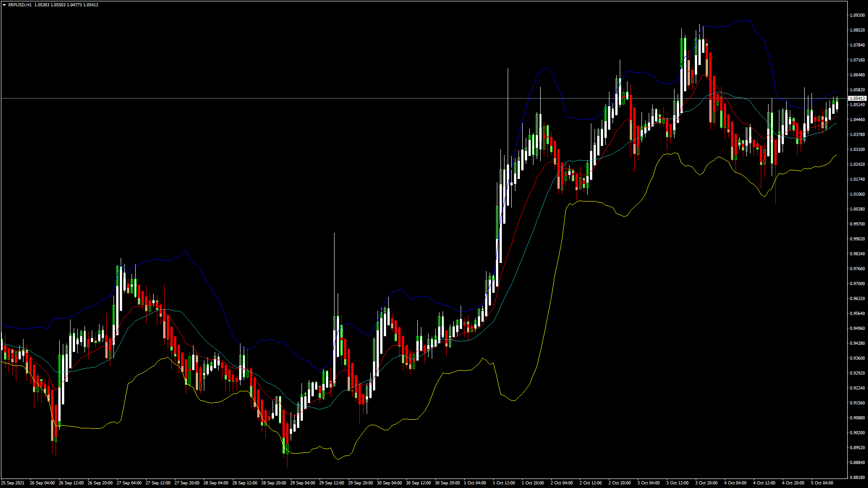Click the 1.09200 price axis label
868x488 pixels.
coord(857,15)
